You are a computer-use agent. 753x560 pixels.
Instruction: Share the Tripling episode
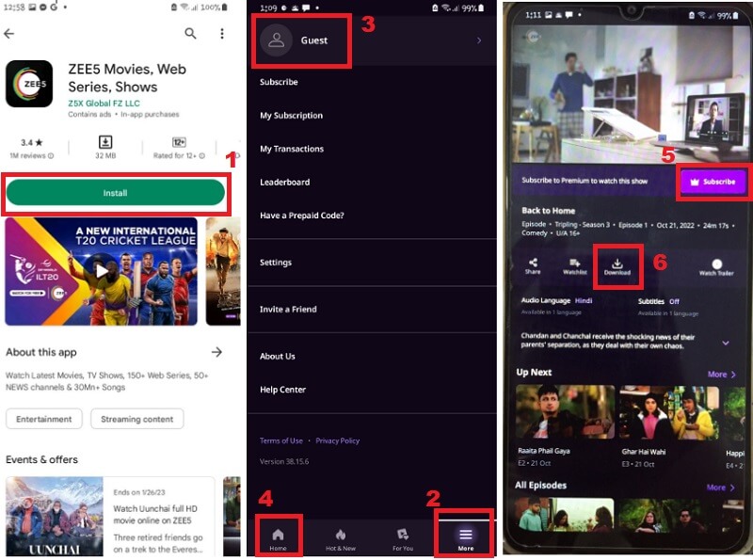coord(533,266)
